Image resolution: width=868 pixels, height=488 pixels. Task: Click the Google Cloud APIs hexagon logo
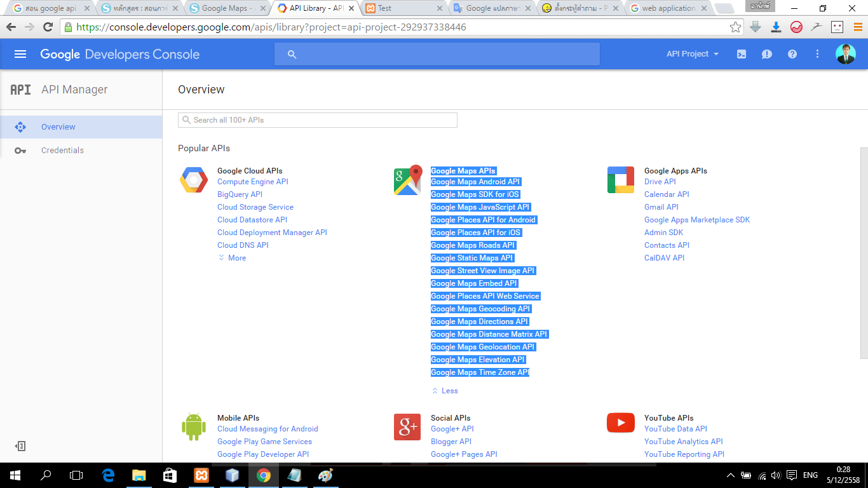coord(193,180)
